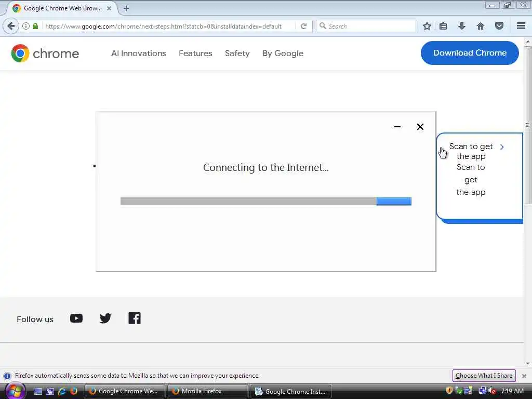Click the Search input field
The height and width of the screenshot is (399, 532).
coord(366,26)
